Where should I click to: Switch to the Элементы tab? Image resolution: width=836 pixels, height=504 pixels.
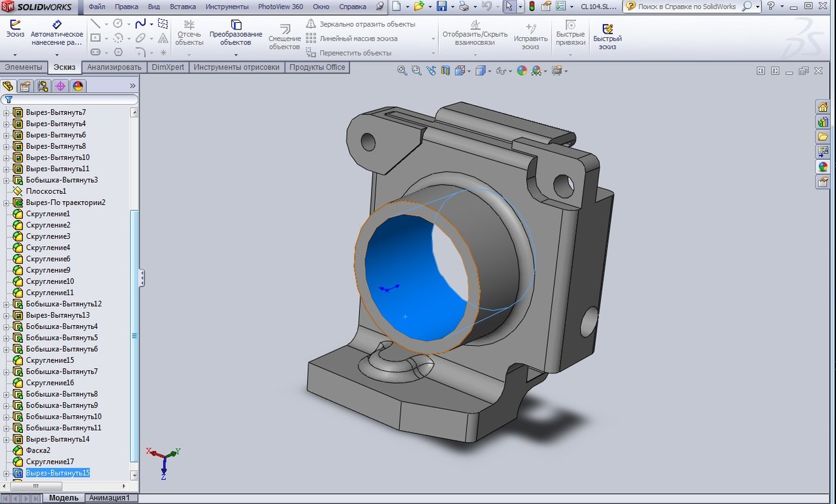[x=24, y=67]
